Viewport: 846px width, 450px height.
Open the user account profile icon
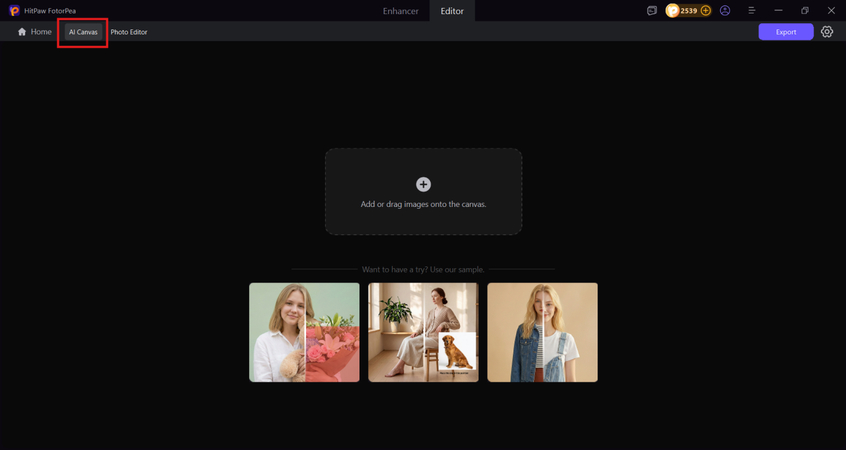tap(725, 10)
